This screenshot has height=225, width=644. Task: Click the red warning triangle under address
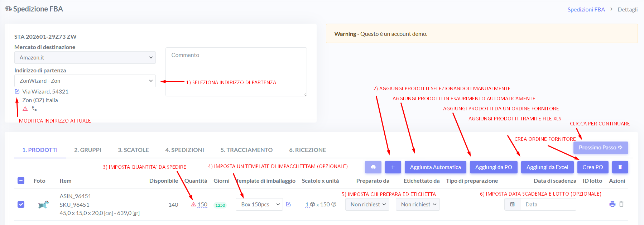pyautogui.click(x=25, y=109)
